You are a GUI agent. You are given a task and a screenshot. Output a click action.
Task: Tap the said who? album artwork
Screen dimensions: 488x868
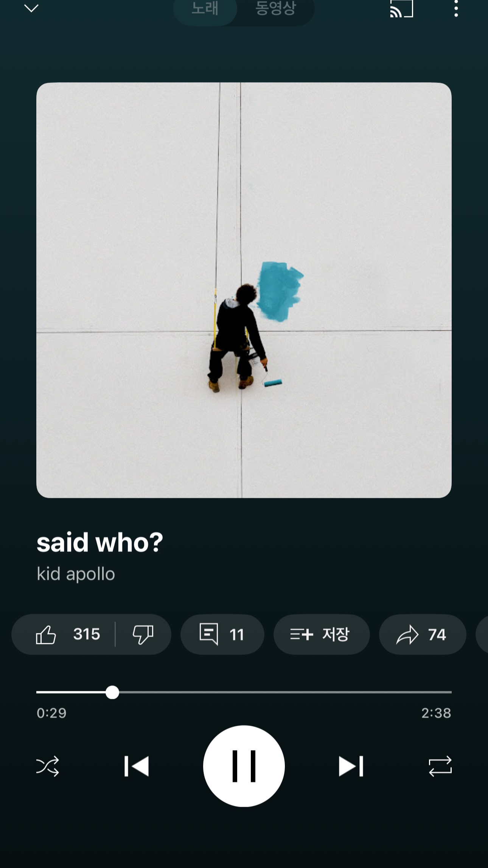point(244,290)
